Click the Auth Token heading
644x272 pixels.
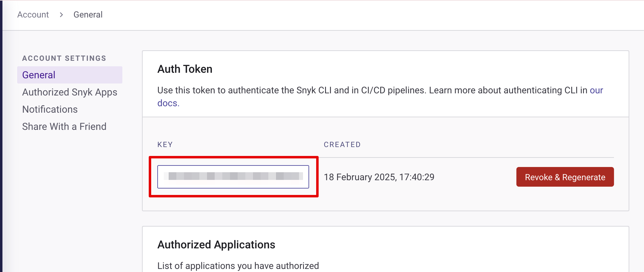[x=185, y=69]
